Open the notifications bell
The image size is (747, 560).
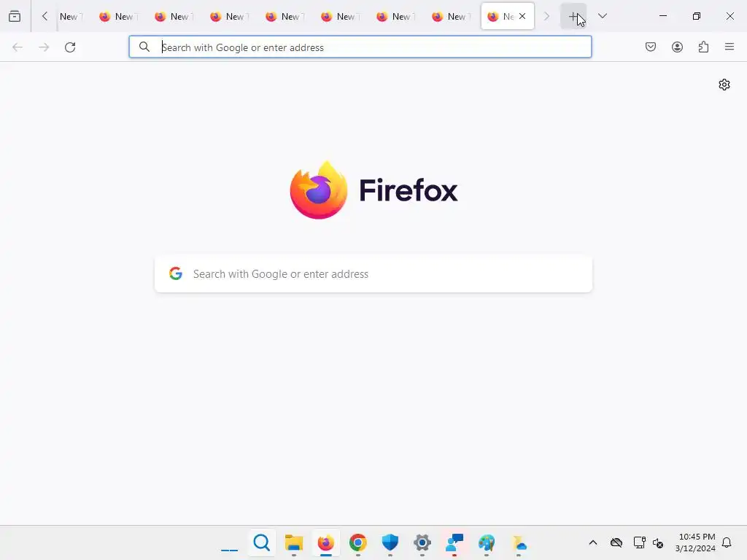(727, 542)
